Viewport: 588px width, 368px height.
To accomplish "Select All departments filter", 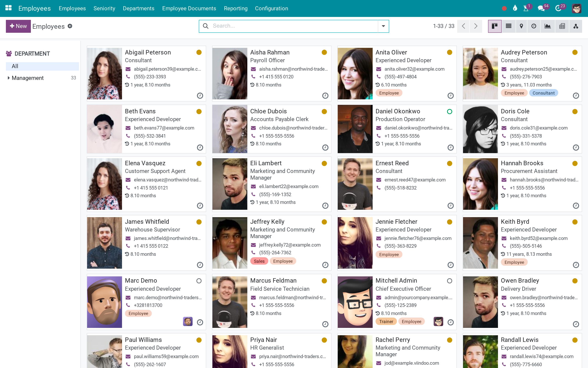I will pos(42,66).
